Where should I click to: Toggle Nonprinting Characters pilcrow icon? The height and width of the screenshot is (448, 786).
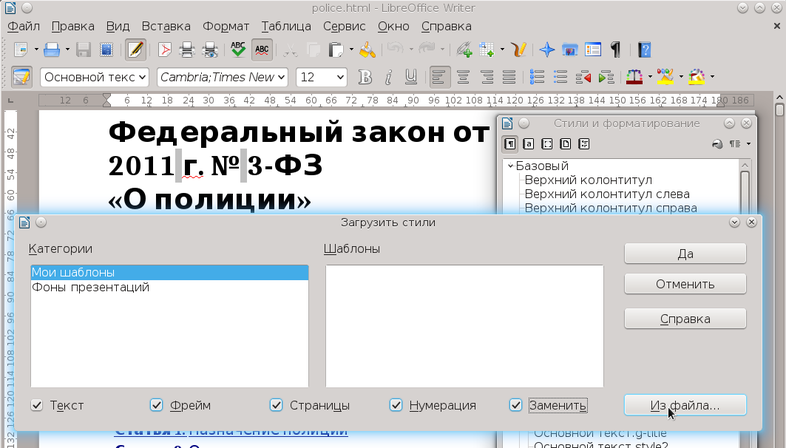pos(616,50)
